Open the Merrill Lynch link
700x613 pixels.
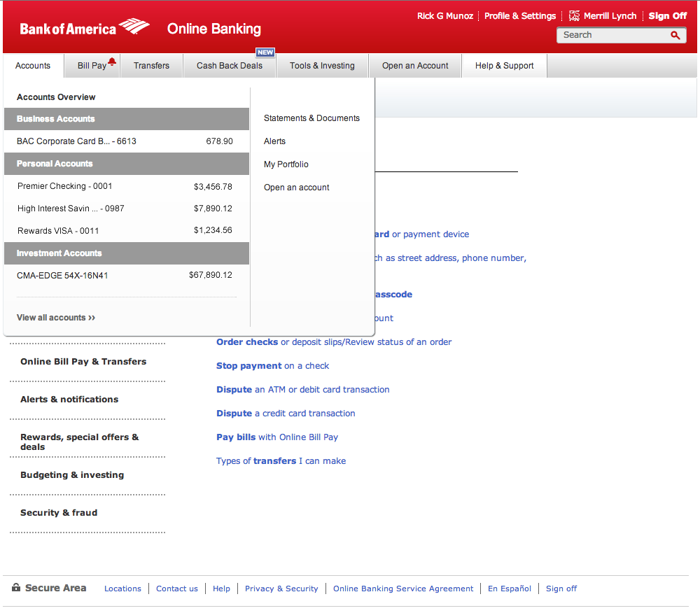[x=610, y=16]
